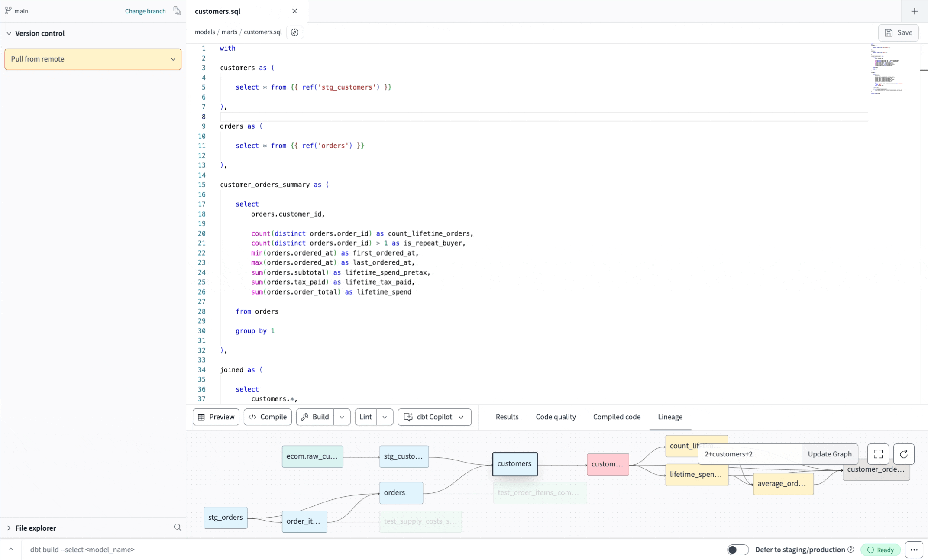
Task: Refresh the lineage graph
Action: click(x=904, y=454)
